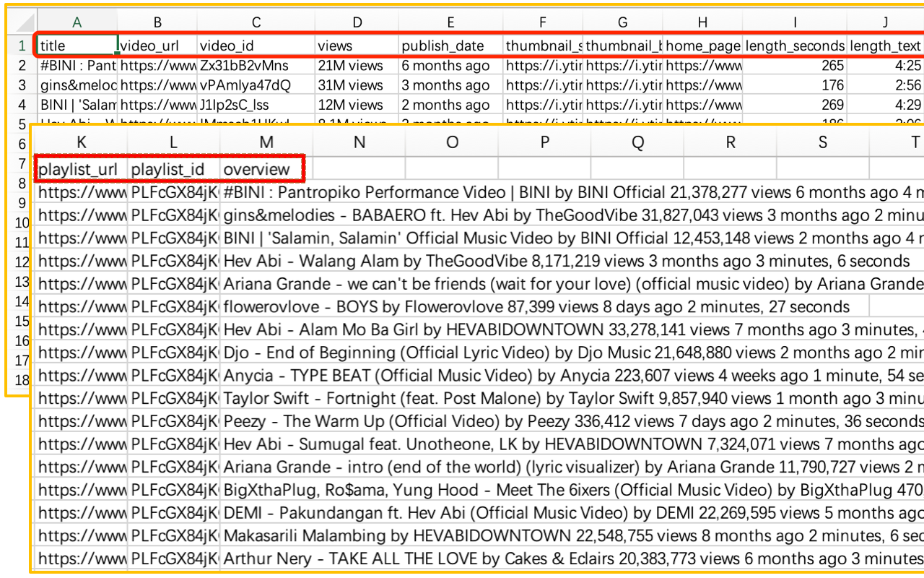The width and height of the screenshot is (924, 578).
Task: Select column J header
Action: (x=885, y=22)
